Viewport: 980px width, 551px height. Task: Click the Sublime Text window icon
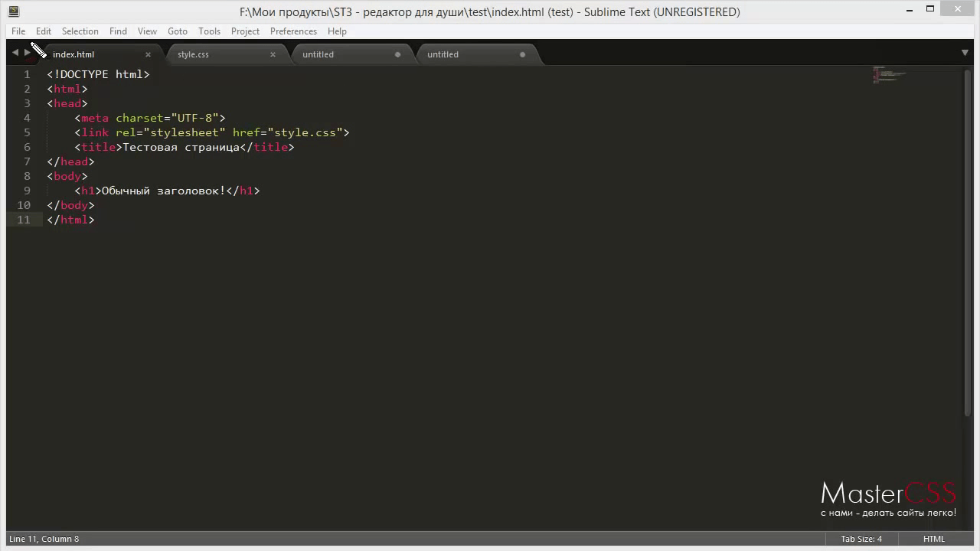point(13,11)
